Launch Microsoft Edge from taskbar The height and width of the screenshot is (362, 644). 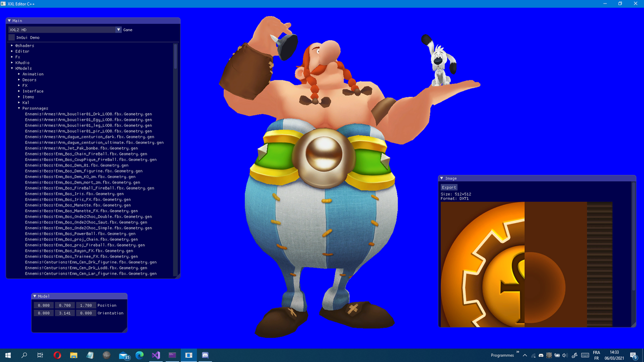pyautogui.click(x=139, y=355)
